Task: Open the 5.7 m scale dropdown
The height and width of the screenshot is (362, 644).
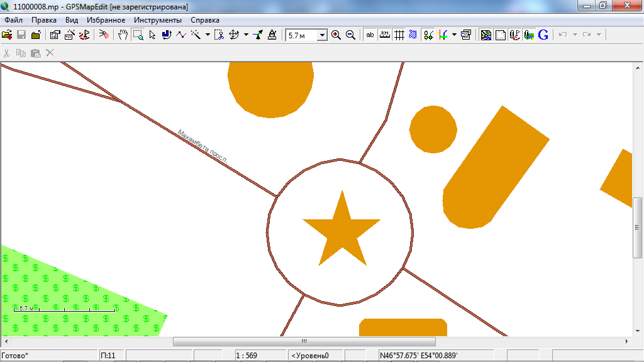Action: tap(321, 36)
